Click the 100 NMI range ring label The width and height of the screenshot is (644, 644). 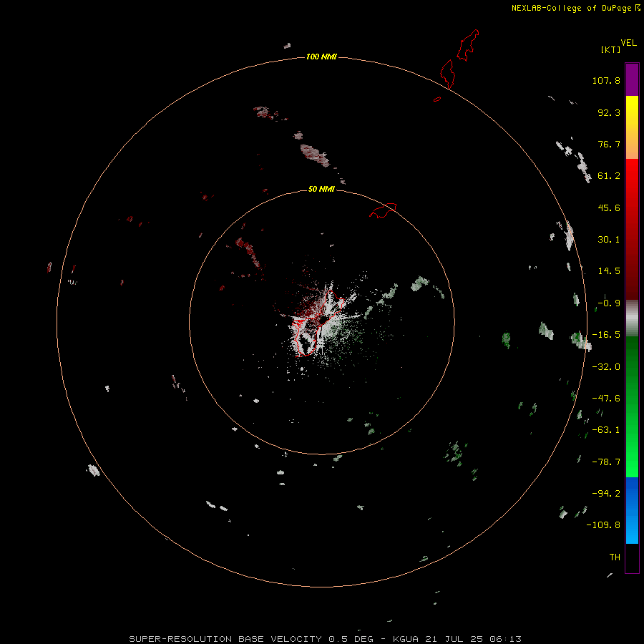(x=321, y=57)
